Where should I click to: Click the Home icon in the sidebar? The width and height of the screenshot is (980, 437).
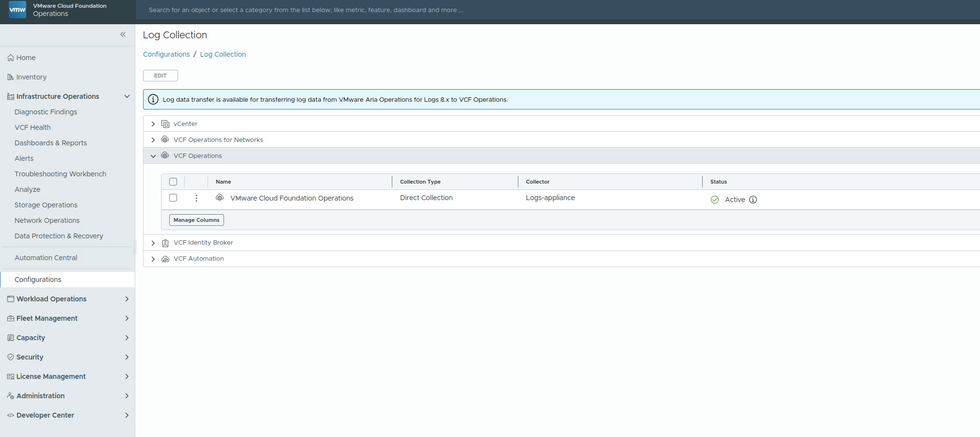11,58
